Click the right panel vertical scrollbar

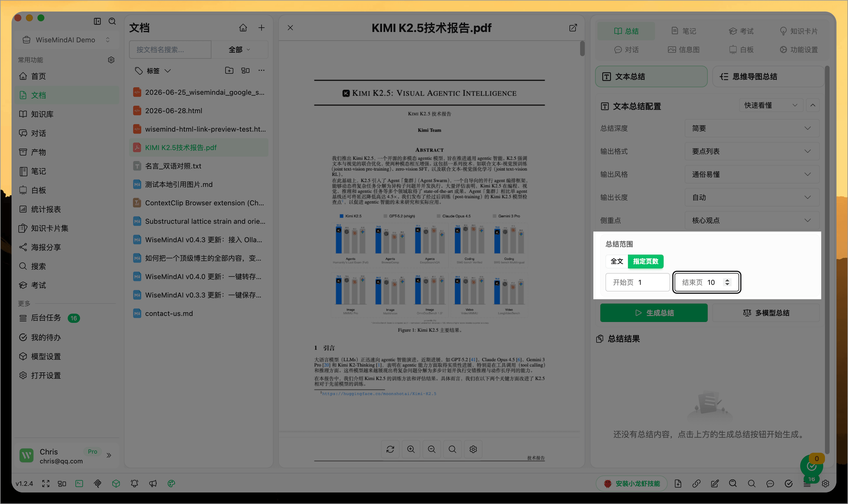[827, 260]
